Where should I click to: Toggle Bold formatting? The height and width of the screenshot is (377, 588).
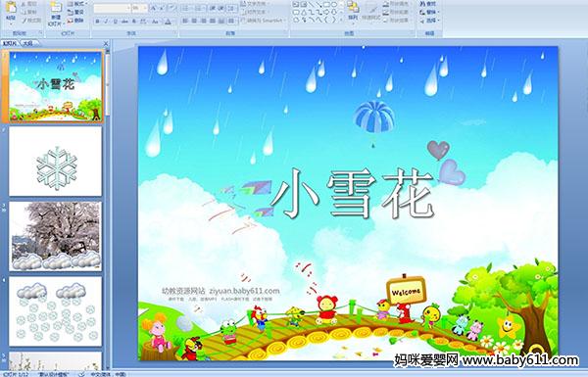tap(97, 22)
